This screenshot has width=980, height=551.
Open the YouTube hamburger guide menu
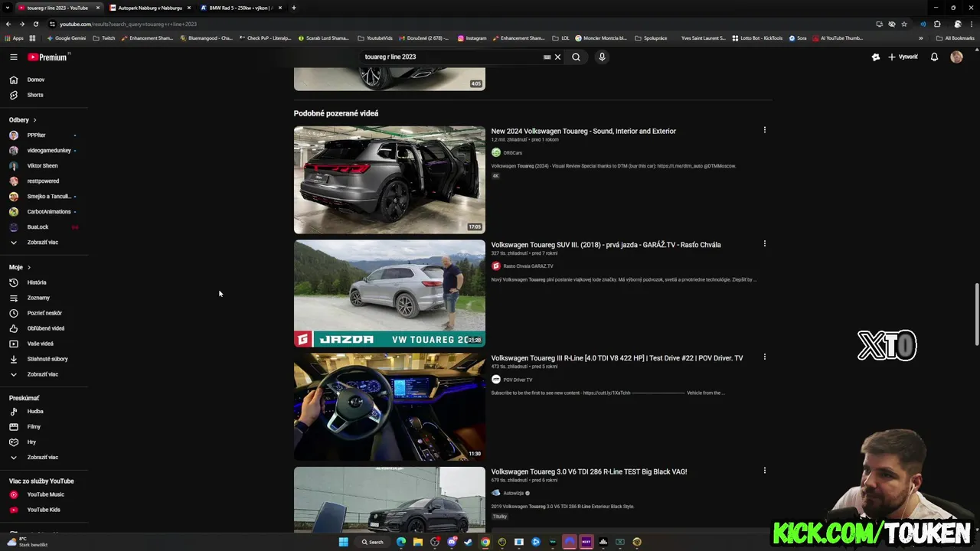click(x=13, y=57)
